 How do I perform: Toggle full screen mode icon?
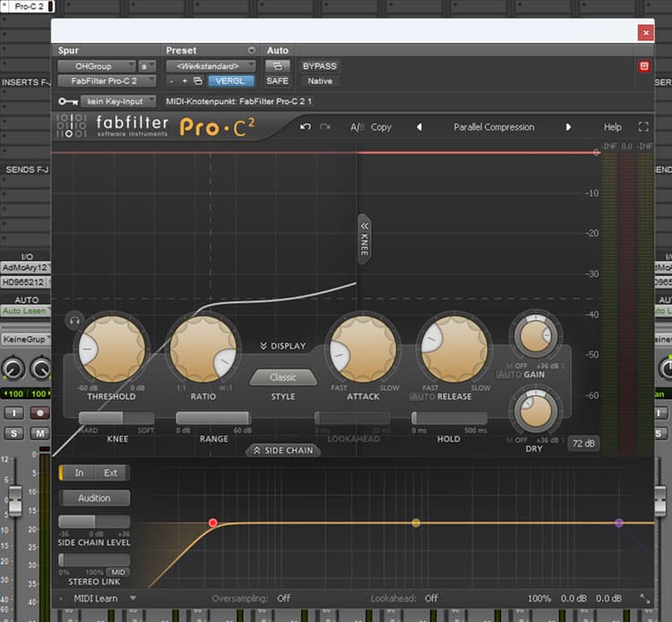(x=643, y=127)
